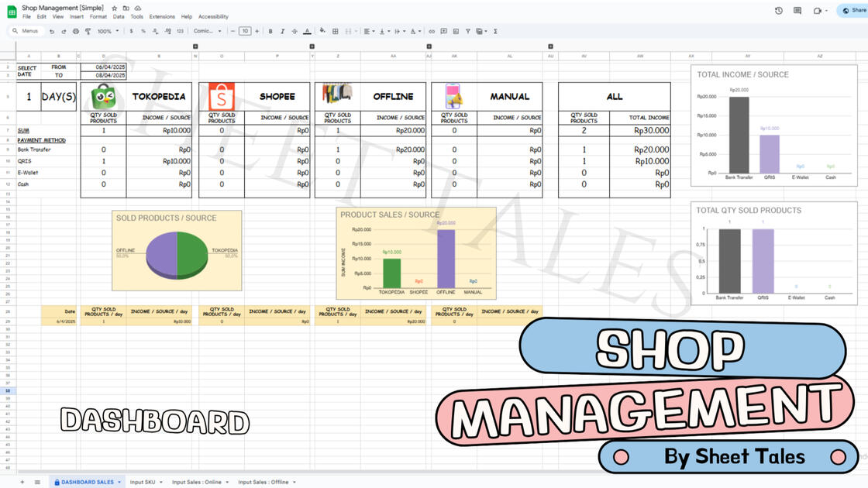Open the Edit menu
Image resolution: width=868 pixels, height=488 pixels.
point(42,16)
